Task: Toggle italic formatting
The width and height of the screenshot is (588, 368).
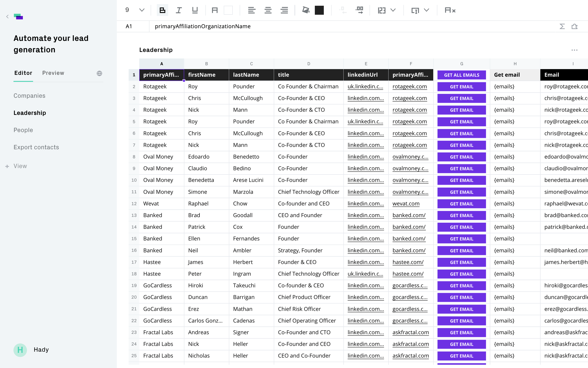Action: (179, 10)
